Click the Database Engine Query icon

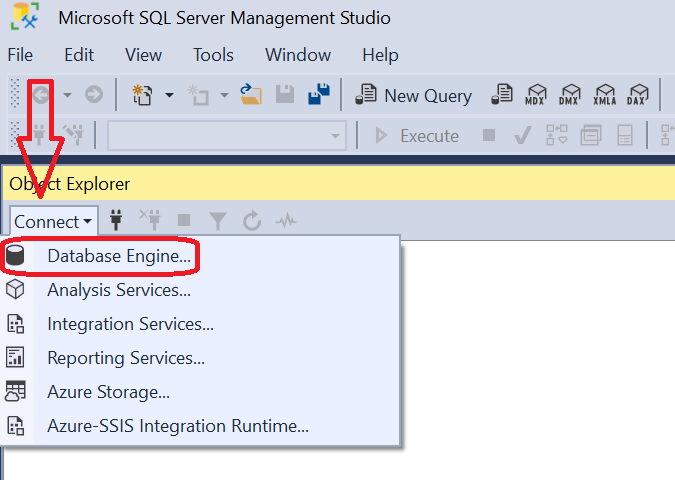[502, 94]
